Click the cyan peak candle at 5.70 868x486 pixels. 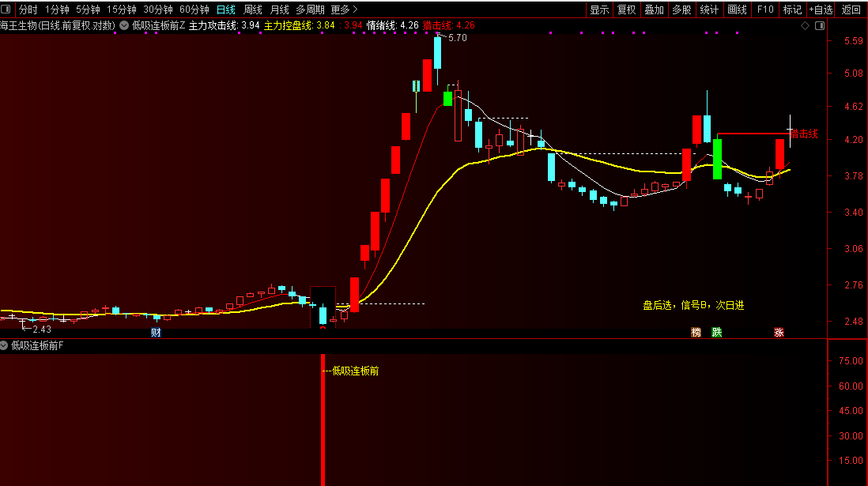click(437, 53)
